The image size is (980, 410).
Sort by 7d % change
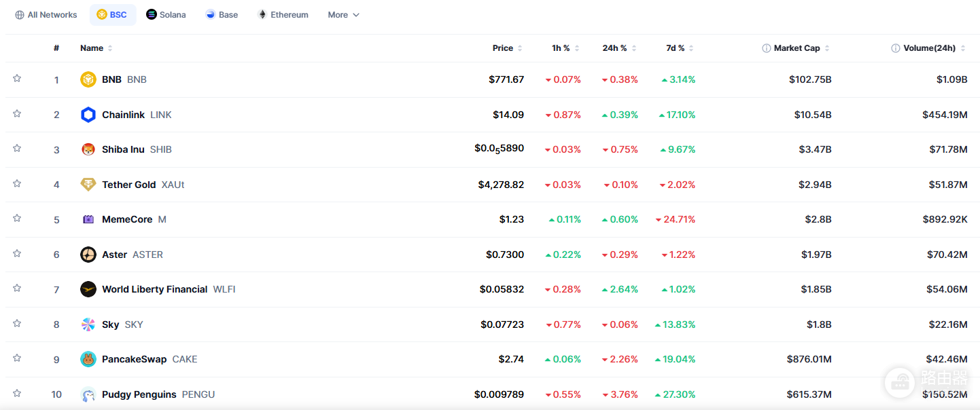point(680,48)
